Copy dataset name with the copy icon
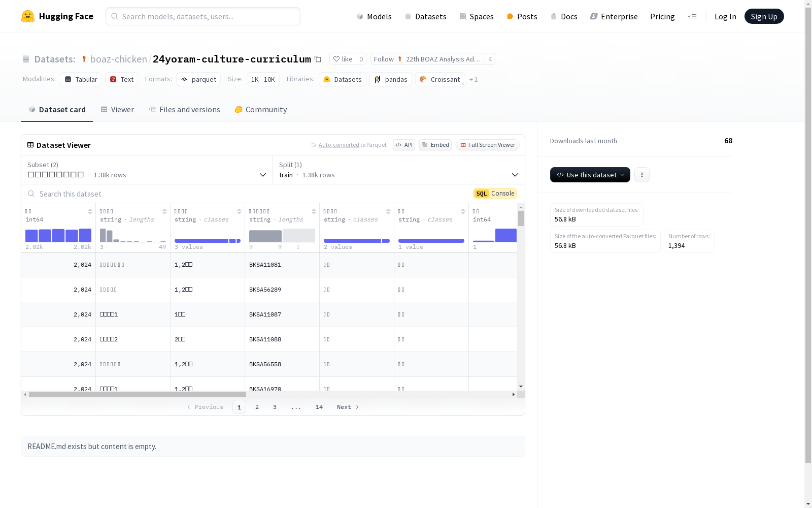This screenshot has height=508, width=812. pos(318,59)
